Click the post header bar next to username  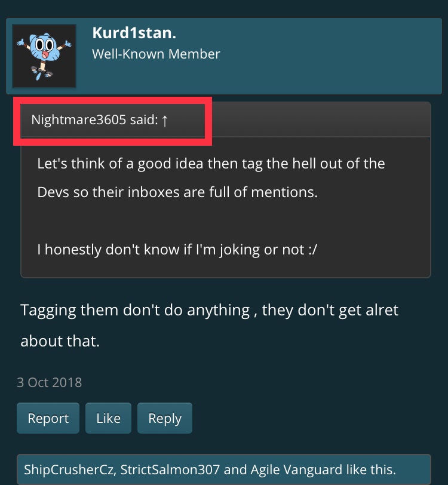[x=309, y=56]
